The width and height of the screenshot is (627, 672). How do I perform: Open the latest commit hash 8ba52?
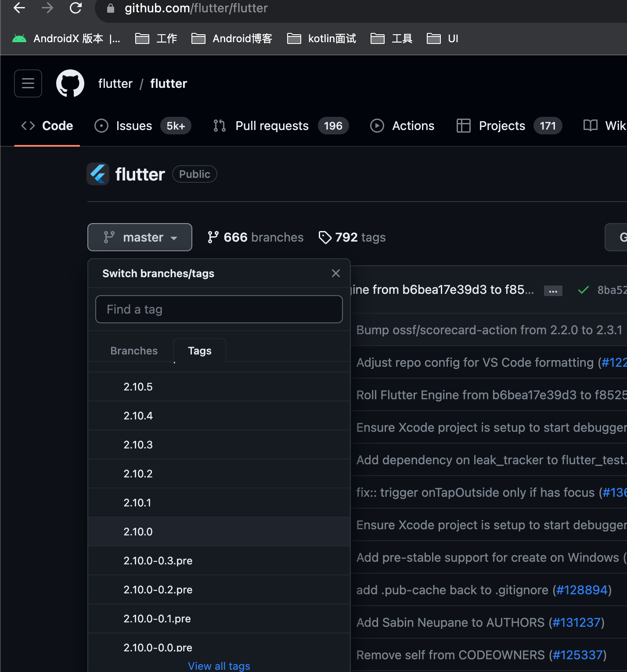click(x=612, y=290)
